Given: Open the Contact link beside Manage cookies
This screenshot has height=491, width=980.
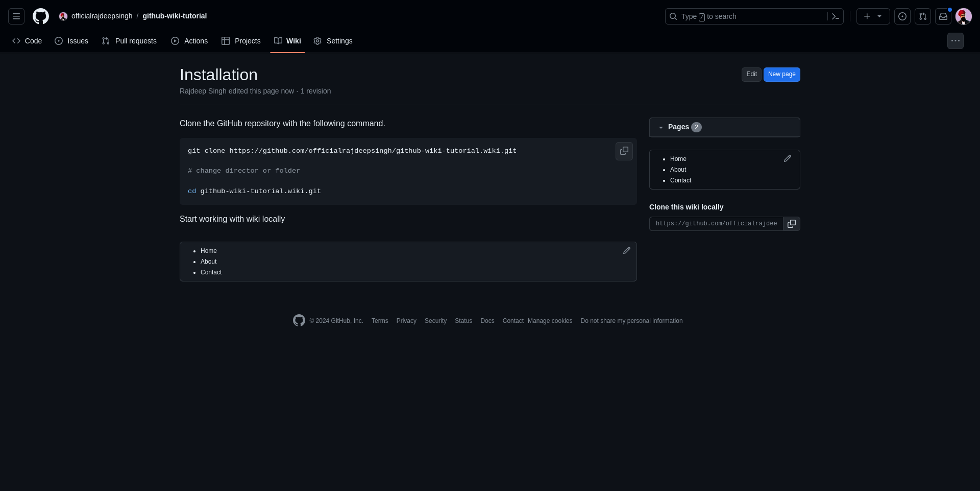Looking at the screenshot, I should click(x=513, y=321).
